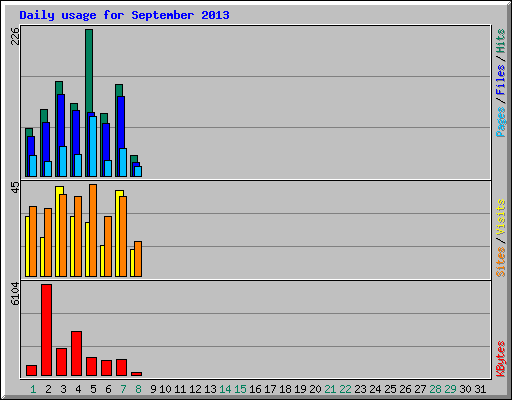Image resolution: width=512 pixels, height=400 pixels.
Task: Click the 45 maximum sites axis value
Action: pos(15,188)
